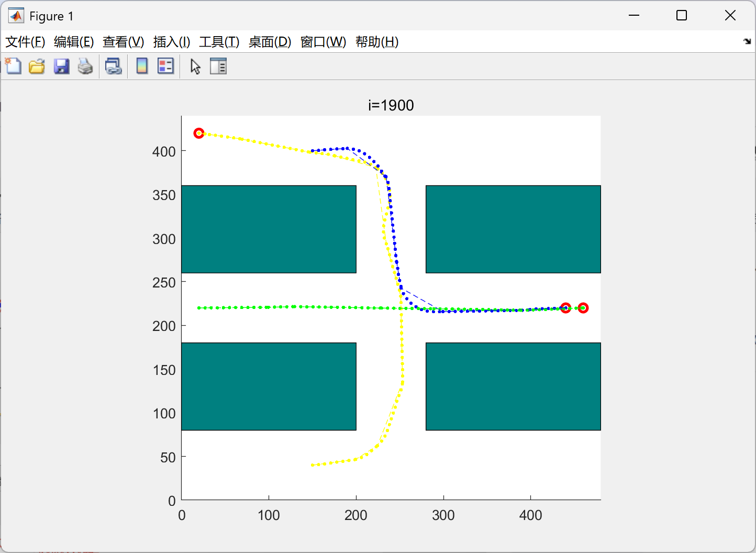The width and height of the screenshot is (756, 553).
Task: Select the lower-left teal obstacle rectangle
Action: [x=269, y=386]
